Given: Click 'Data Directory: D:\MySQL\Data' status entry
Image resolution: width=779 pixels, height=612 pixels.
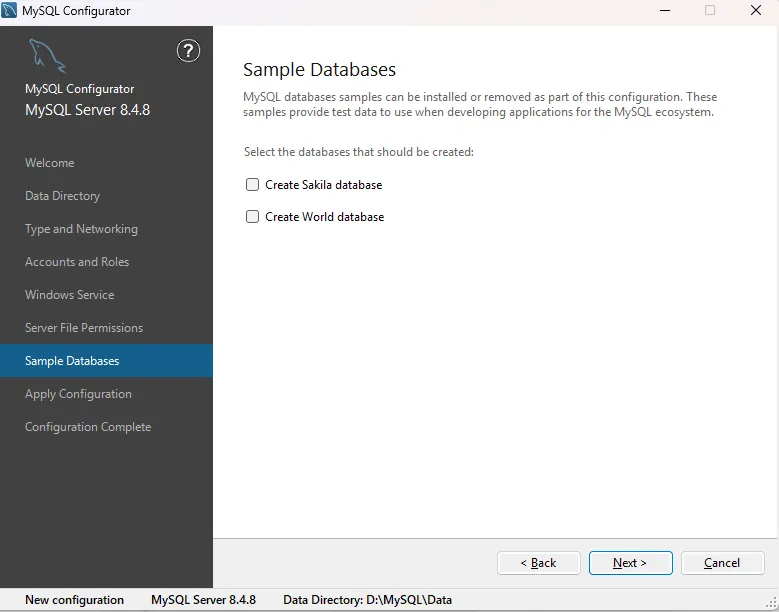Looking at the screenshot, I should coord(367,600).
